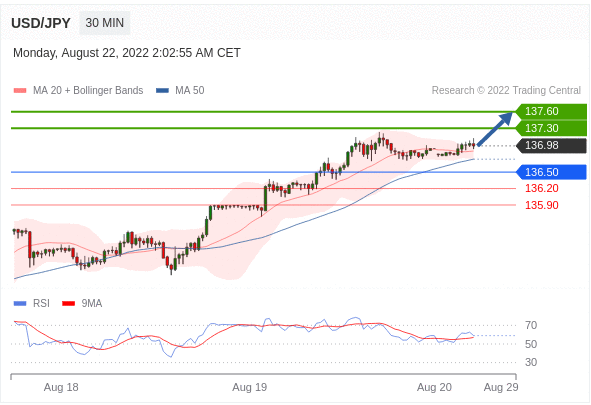Click the 136.50 blue pivot tag

coord(551,172)
